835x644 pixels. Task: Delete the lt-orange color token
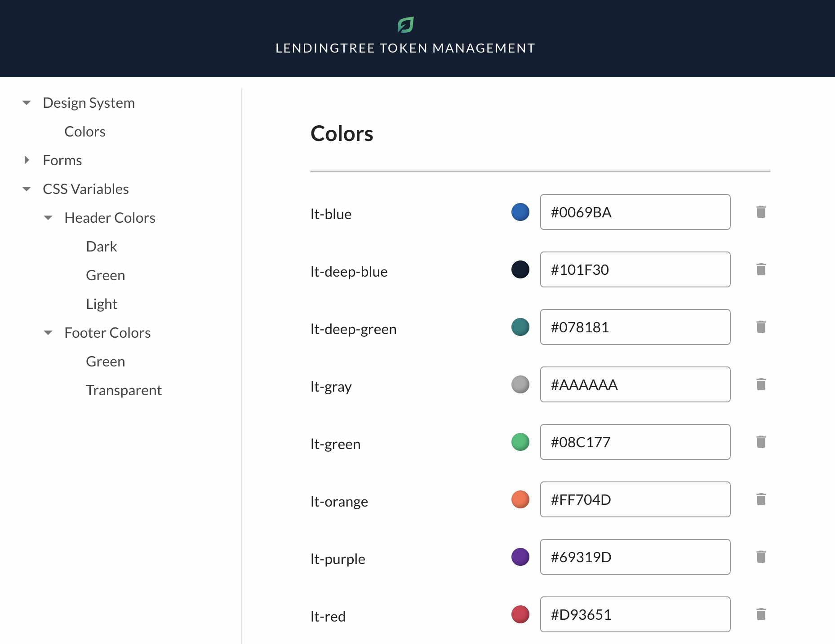click(x=761, y=499)
